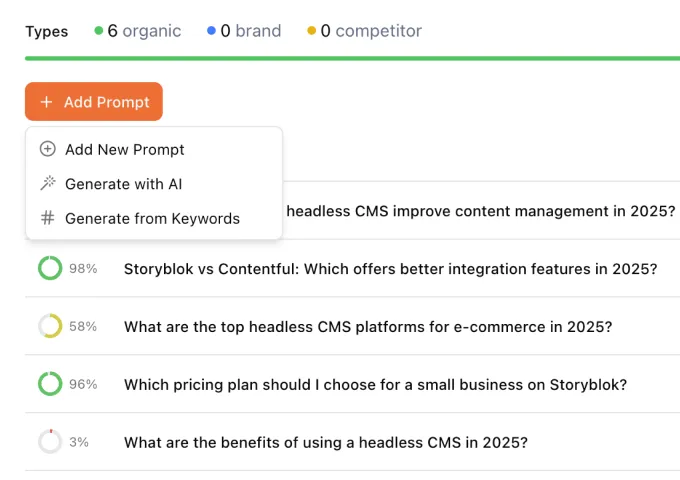The width and height of the screenshot is (680, 480).
Task: Filter by 0 competitor type
Action: 364,31
